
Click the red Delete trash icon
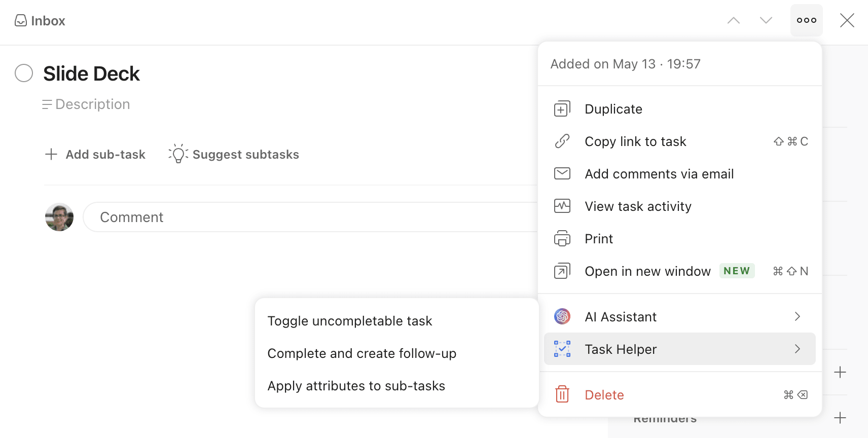562,394
